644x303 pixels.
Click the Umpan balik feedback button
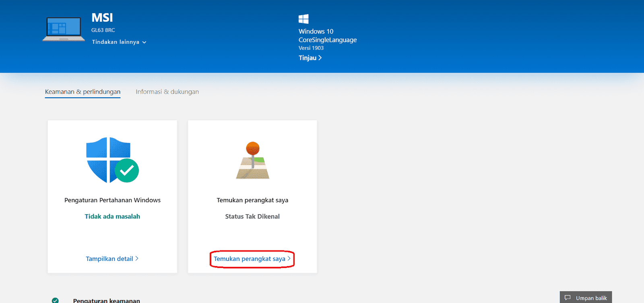586,297
